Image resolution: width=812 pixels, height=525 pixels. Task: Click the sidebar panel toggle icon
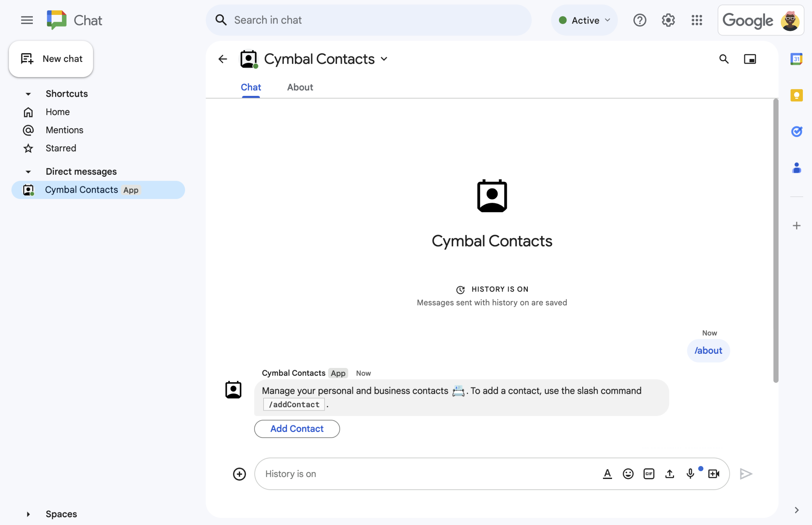click(750, 59)
